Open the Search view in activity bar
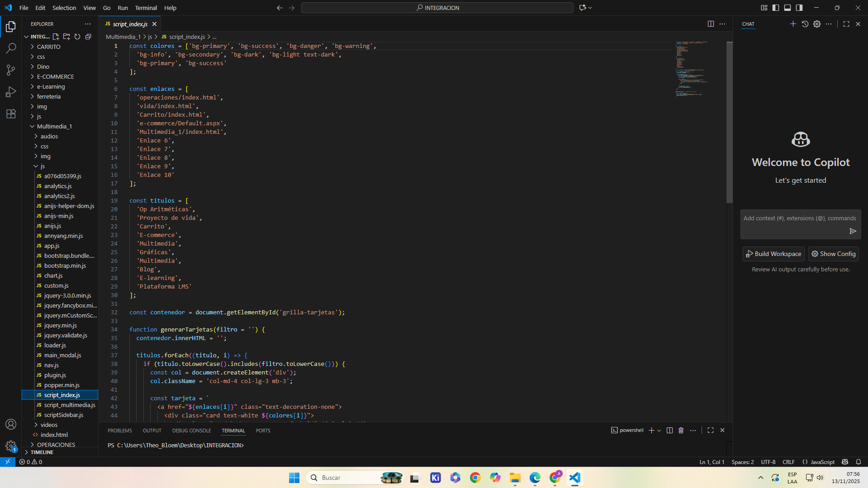Viewport: 868px width, 488px height. (11, 48)
